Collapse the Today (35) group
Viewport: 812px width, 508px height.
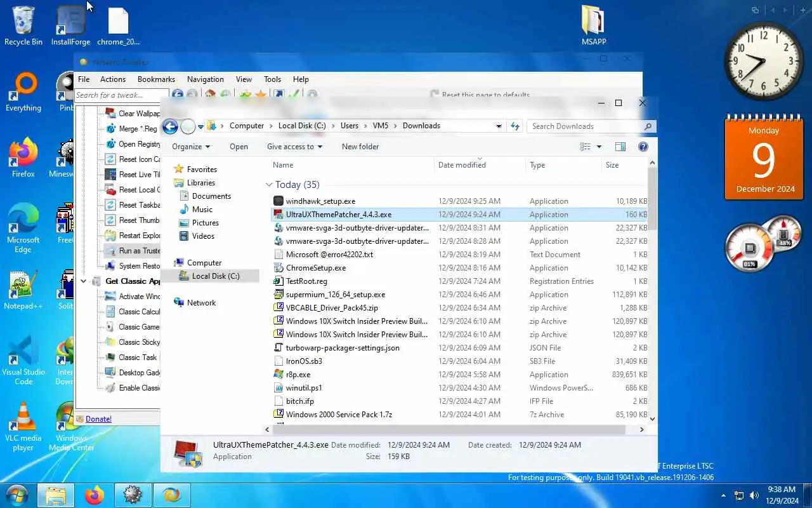(x=269, y=185)
